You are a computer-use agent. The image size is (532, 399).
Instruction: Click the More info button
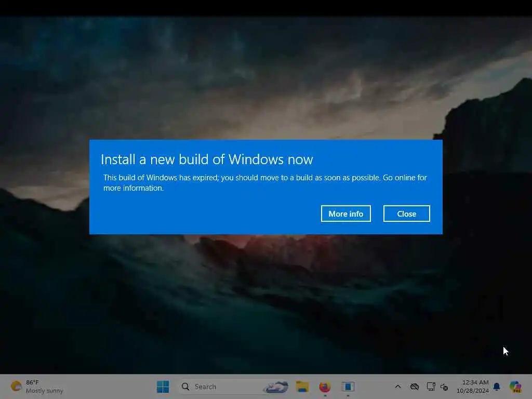345,214
